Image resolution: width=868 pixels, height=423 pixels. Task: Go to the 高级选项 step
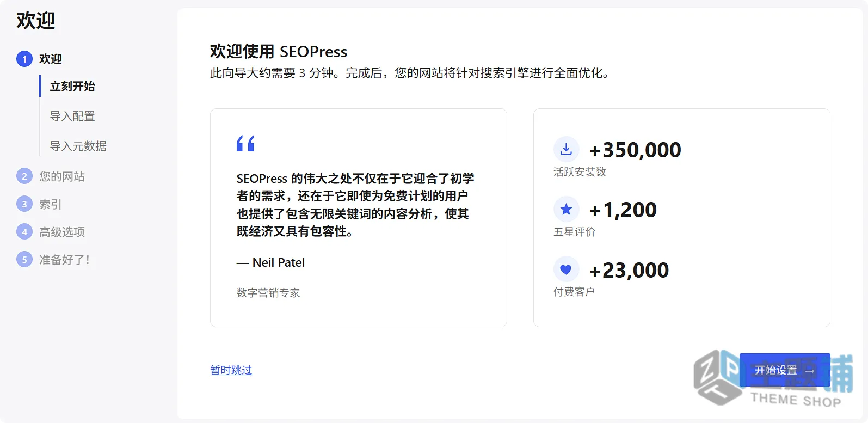pyautogui.click(x=62, y=232)
